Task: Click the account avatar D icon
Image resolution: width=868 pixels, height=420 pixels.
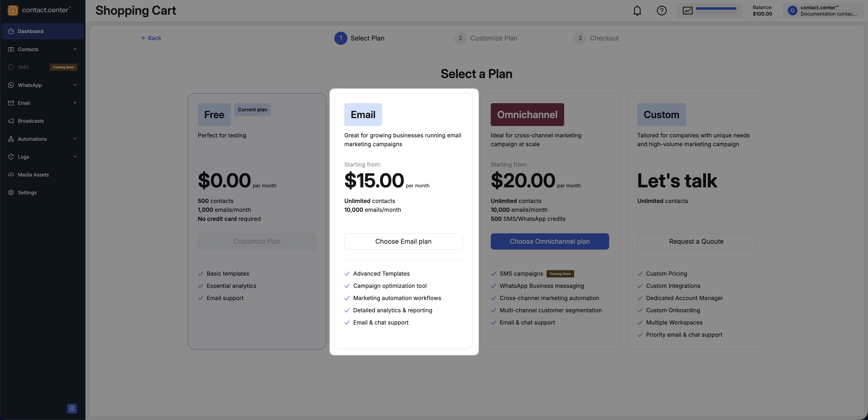Action: click(792, 11)
